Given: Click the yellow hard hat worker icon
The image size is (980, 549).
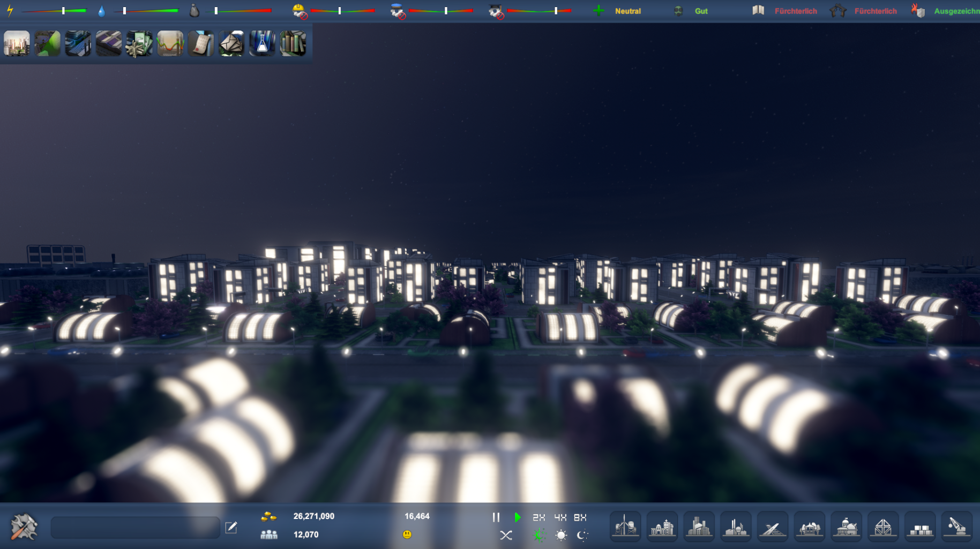Looking at the screenshot, I should [300, 11].
